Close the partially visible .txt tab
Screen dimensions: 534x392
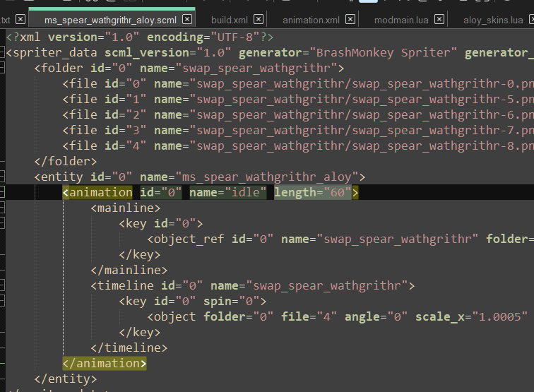point(20,20)
